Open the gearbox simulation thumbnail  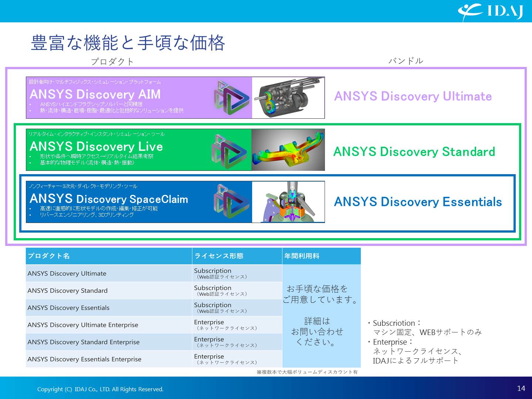point(288,98)
